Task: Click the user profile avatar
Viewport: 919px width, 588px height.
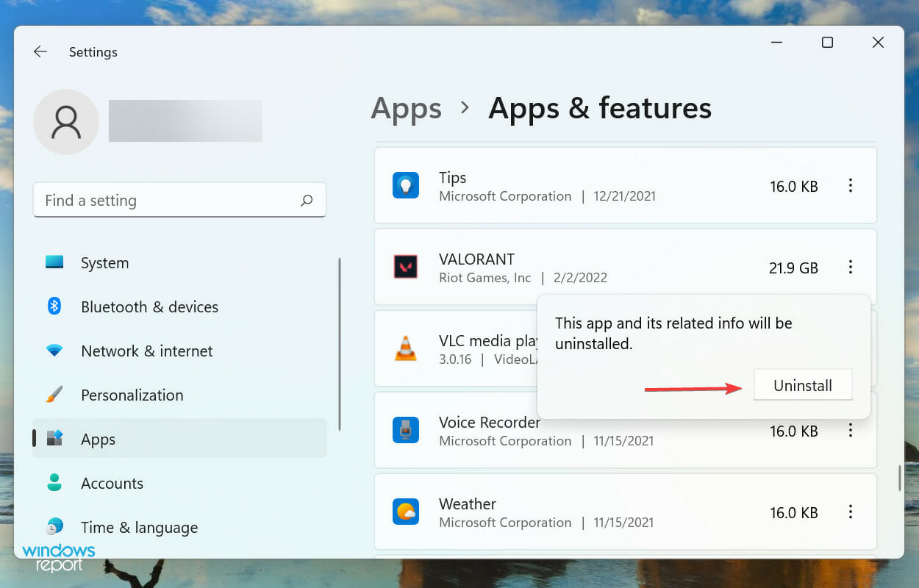Action: [66, 122]
